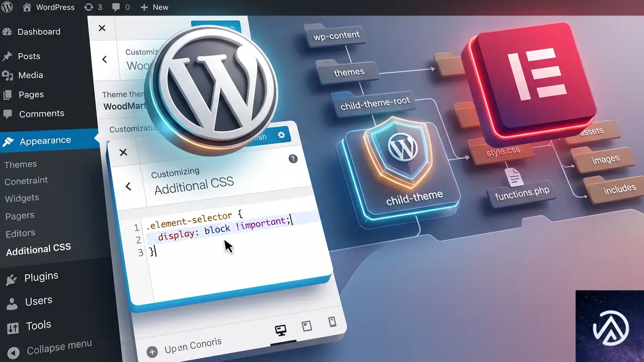644x362 pixels.
Task: Open the publish settings gear icon
Action: [281, 135]
